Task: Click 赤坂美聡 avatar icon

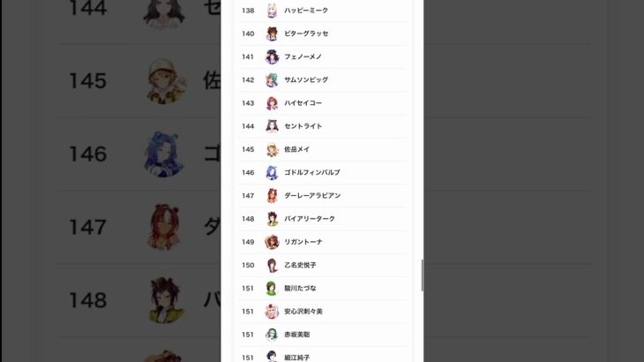Action: pos(272,335)
